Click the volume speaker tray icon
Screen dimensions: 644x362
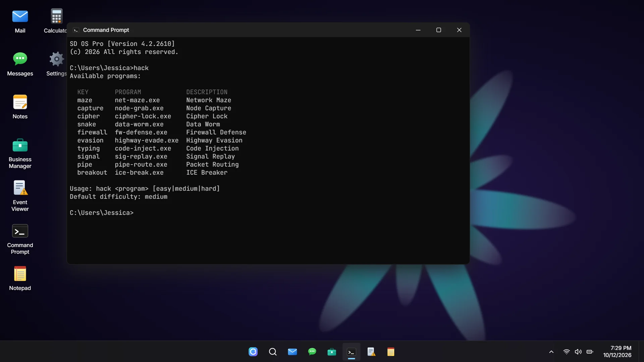578,352
